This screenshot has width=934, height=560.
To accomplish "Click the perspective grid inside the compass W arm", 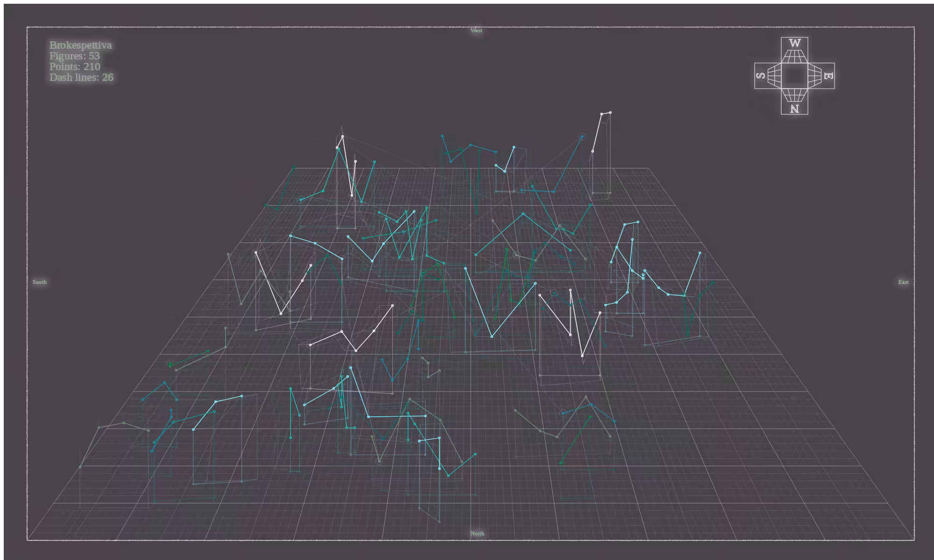I will coord(794,56).
